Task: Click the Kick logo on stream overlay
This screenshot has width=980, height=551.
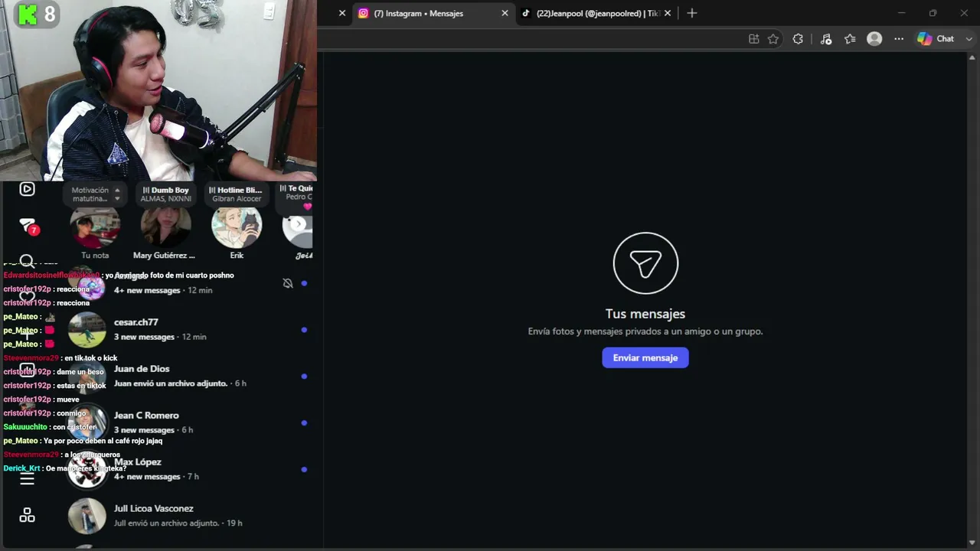Action: pyautogui.click(x=28, y=14)
